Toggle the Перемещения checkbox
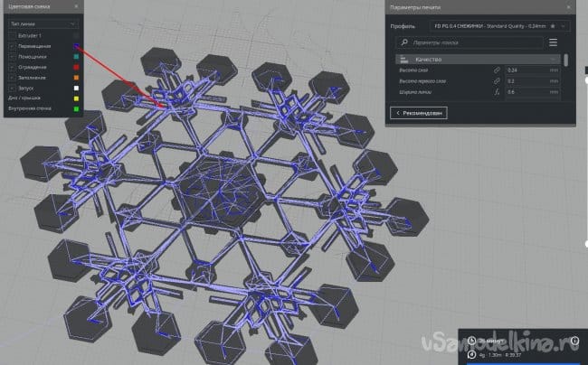This screenshot has height=365, width=588. (12, 45)
